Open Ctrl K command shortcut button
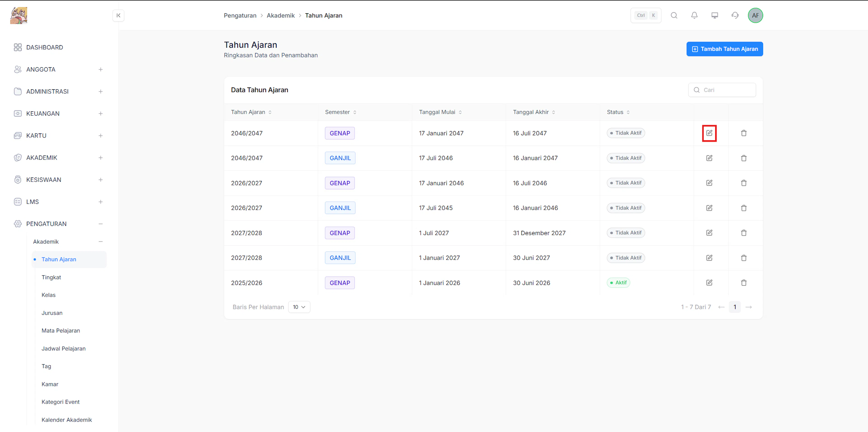 coord(646,16)
